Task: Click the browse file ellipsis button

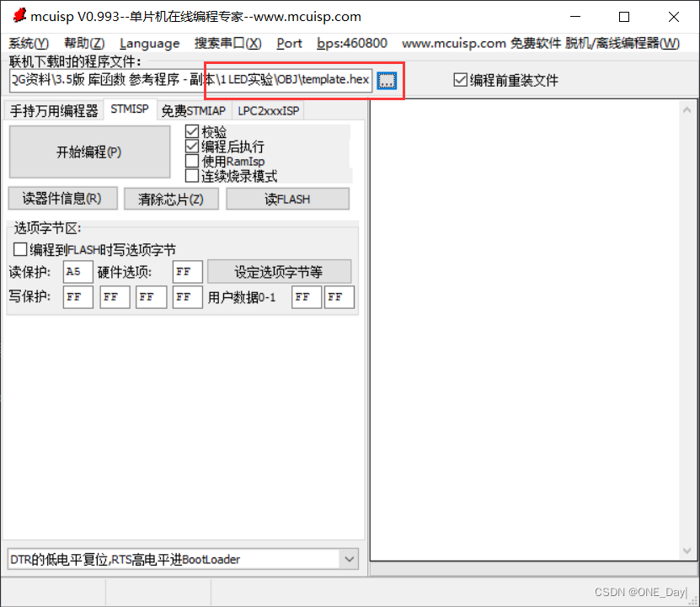Action: click(387, 80)
